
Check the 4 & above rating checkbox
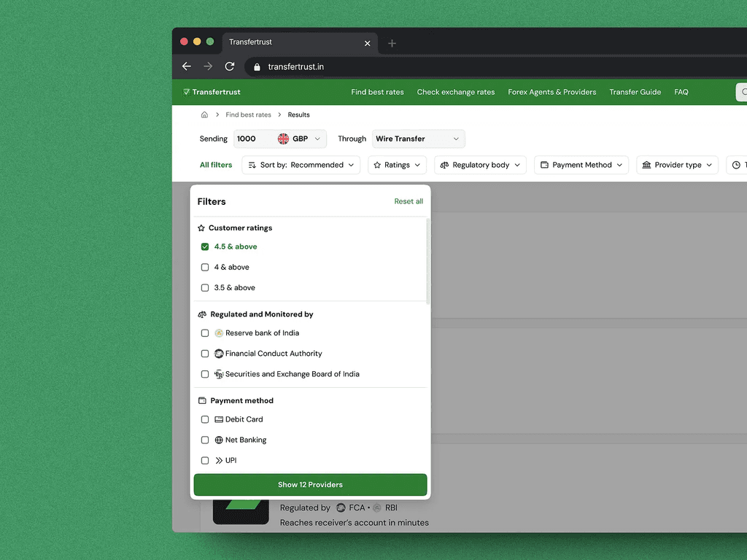(x=205, y=267)
